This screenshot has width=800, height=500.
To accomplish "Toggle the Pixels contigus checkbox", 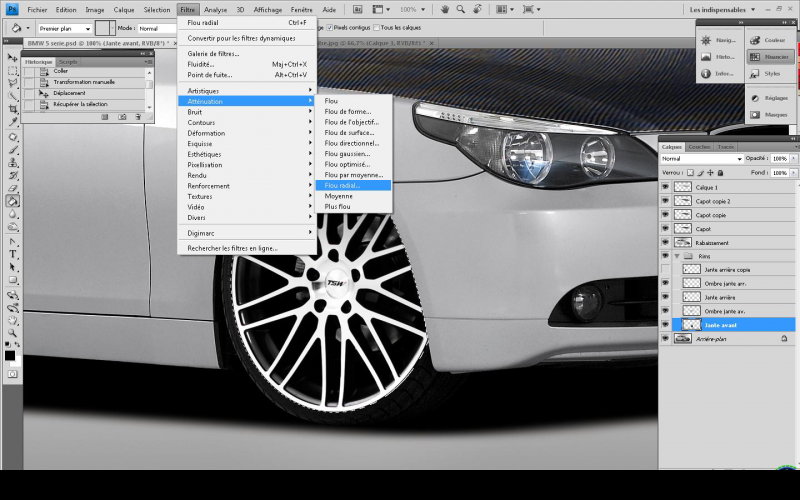I will pos(330,28).
